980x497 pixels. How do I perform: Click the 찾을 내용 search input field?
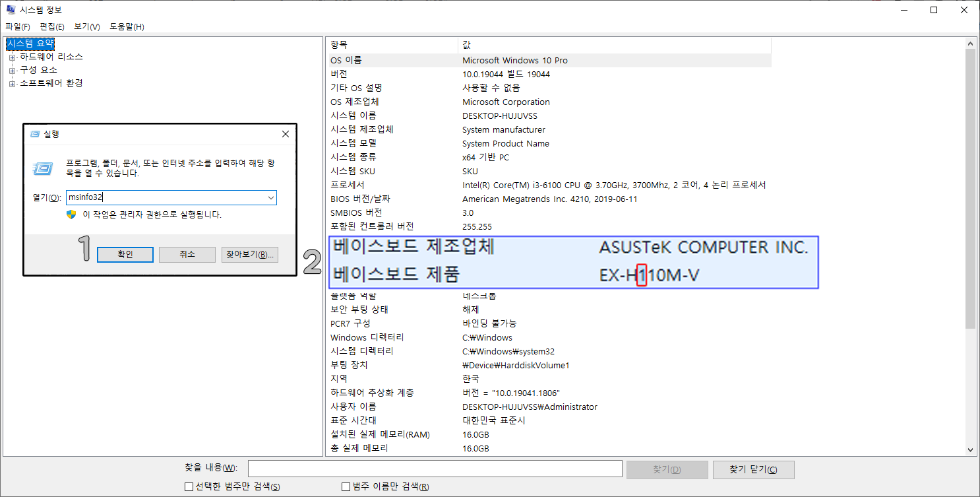pyautogui.click(x=435, y=469)
